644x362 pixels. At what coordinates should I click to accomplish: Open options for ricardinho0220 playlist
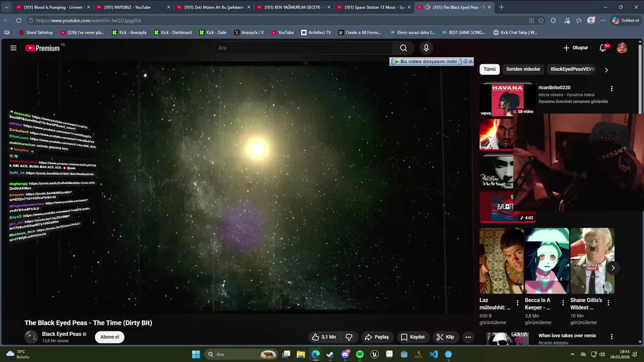coord(612,88)
